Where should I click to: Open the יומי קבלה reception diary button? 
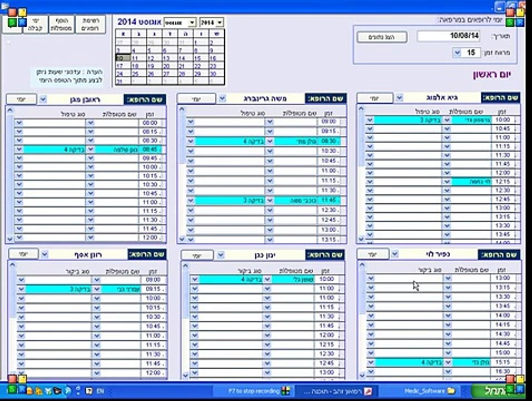tap(36, 25)
